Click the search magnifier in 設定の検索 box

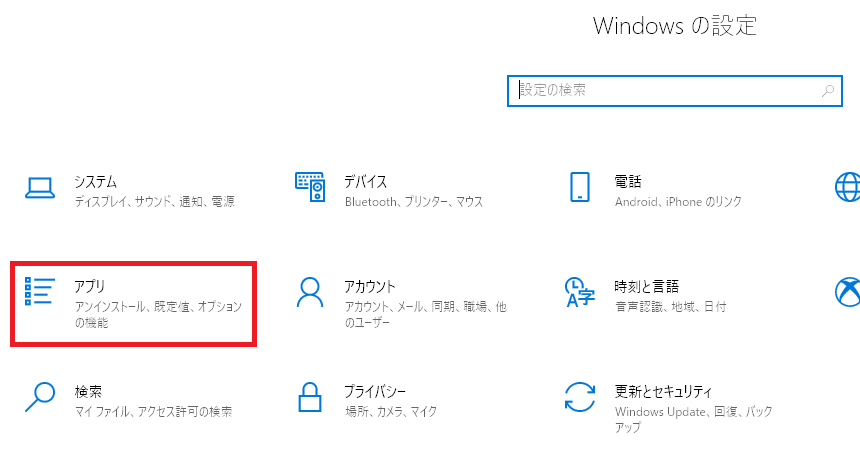(x=828, y=90)
